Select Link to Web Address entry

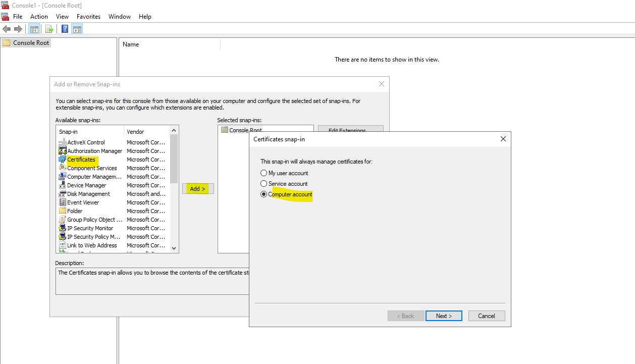pyautogui.click(x=92, y=245)
